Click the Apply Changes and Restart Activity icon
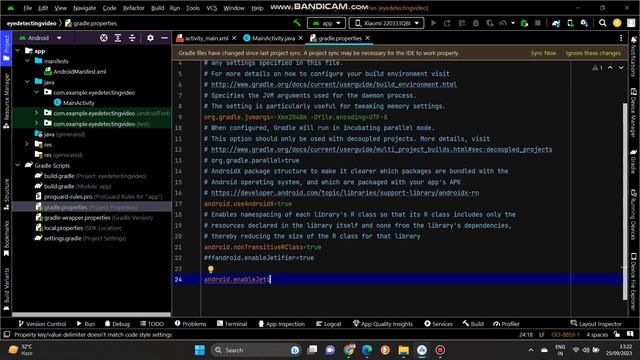640x360 pixels. 447,23
